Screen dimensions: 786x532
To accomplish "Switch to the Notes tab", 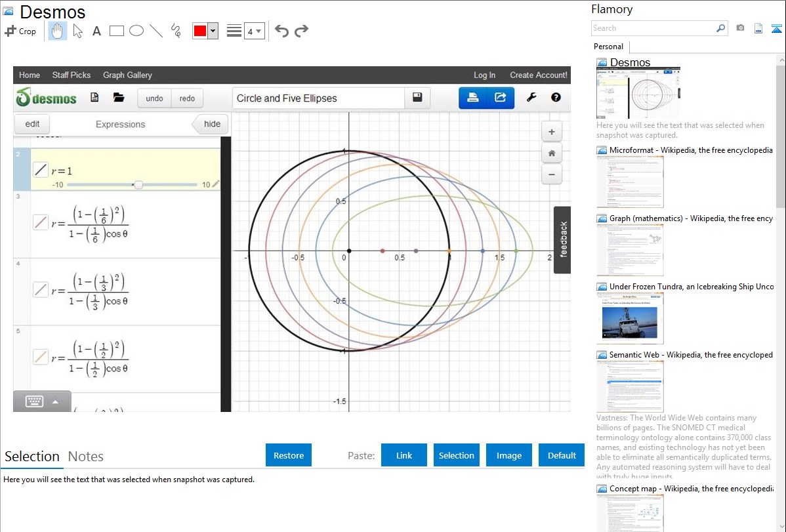I will pyautogui.click(x=86, y=457).
